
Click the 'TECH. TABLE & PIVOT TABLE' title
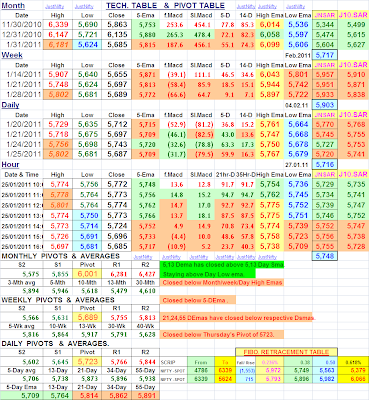click(x=165, y=6)
